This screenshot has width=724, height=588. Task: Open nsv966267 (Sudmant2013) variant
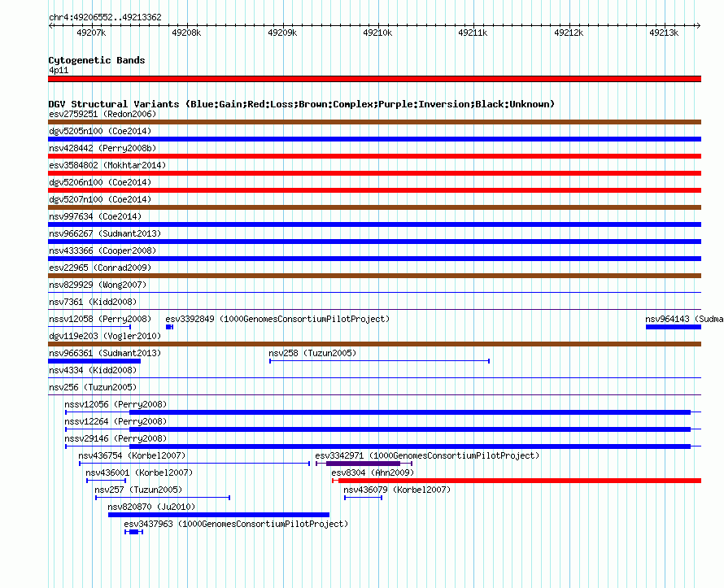click(105, 233)
